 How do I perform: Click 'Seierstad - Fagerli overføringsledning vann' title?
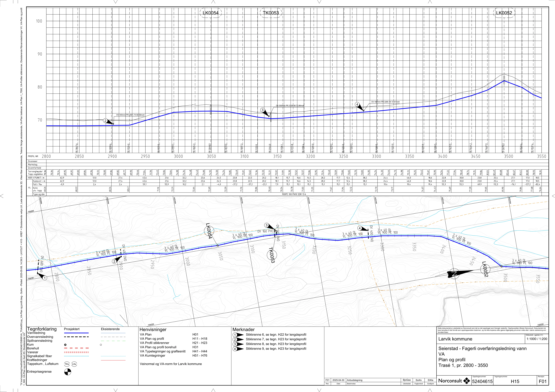[x=482, y=349]
